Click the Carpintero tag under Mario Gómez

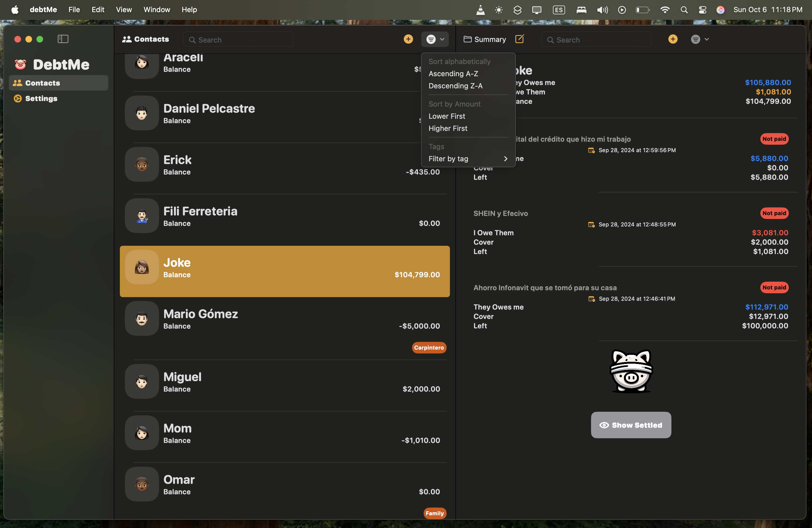coord(429,348)
